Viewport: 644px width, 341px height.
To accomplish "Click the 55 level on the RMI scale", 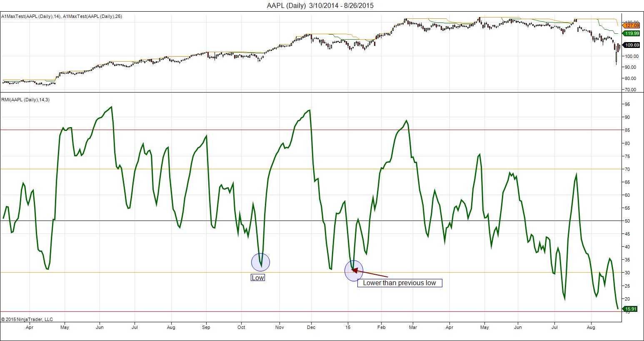I will click(x=627, y=208).
